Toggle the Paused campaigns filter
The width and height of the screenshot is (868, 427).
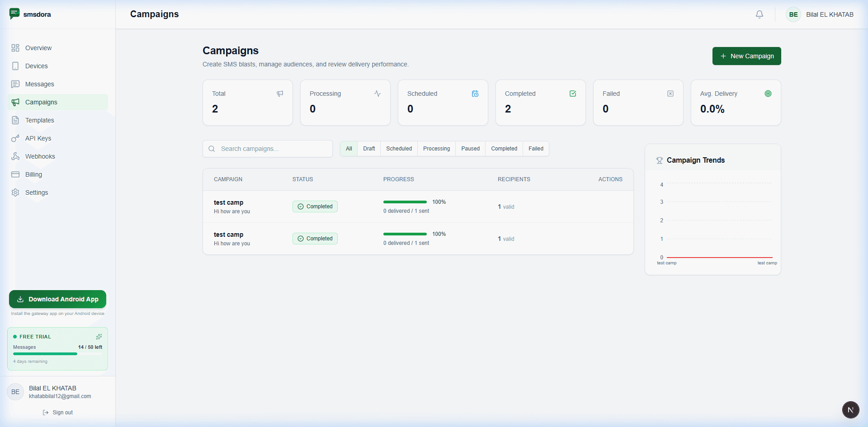tap(470, 149)
